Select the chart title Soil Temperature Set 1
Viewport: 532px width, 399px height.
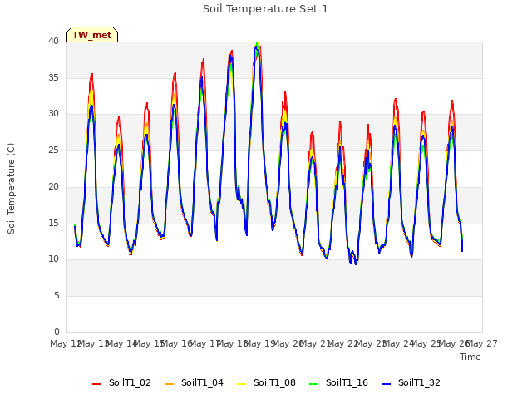(265, 9)
